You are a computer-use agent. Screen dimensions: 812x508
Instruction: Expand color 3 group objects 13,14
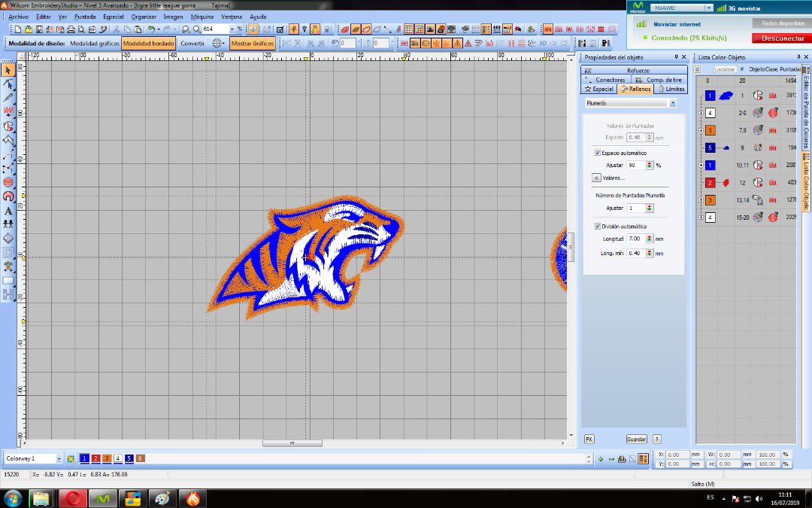click(x=701, y=200)
